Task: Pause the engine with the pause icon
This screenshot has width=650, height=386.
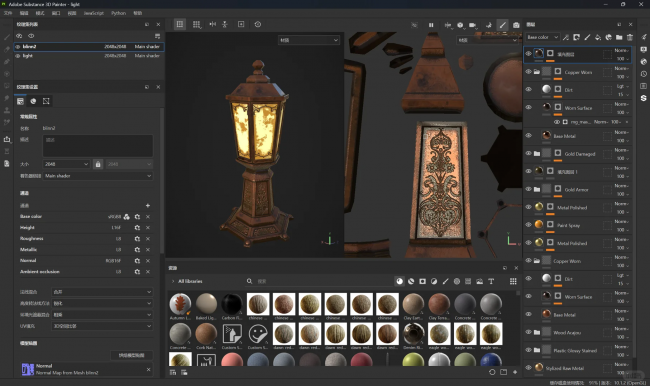Action: 431,25
